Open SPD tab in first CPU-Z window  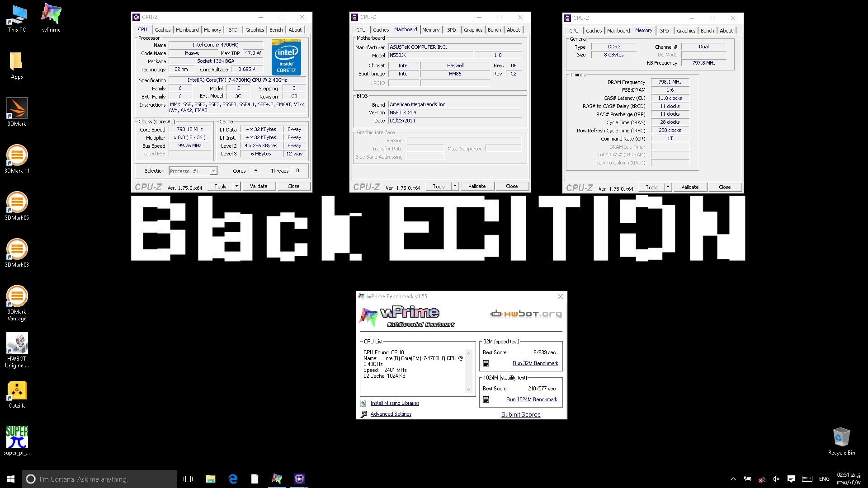233,30
